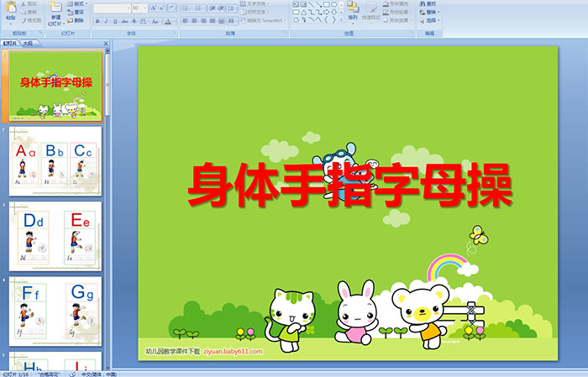Close the slides pane with X
The image size is (588, 377).
(106, 44)
